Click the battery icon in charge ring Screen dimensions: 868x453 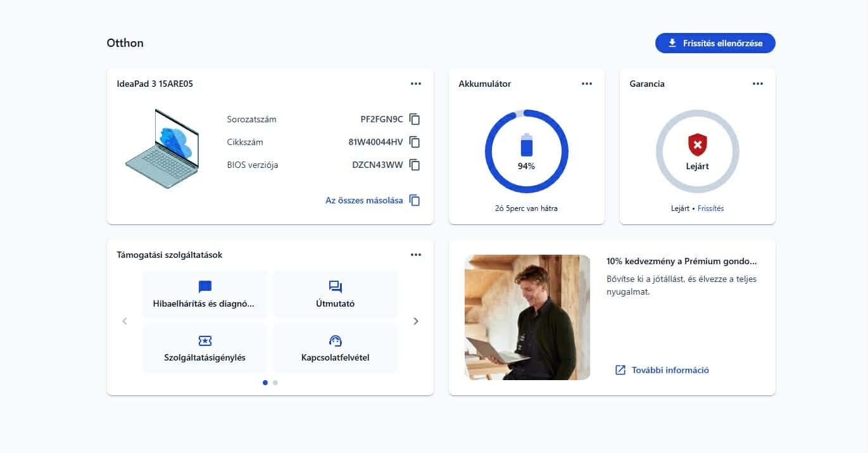(x=527, y=145)
